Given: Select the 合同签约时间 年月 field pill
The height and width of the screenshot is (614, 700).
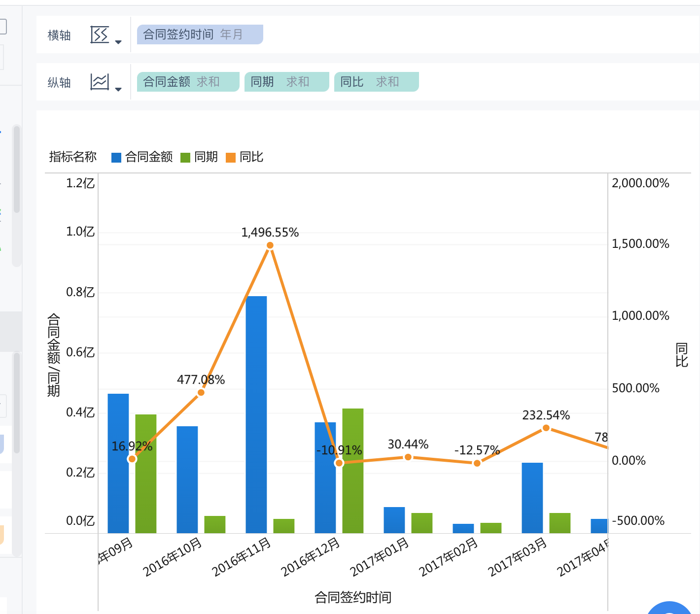Looking at the screenshot, I should [200, 34].
